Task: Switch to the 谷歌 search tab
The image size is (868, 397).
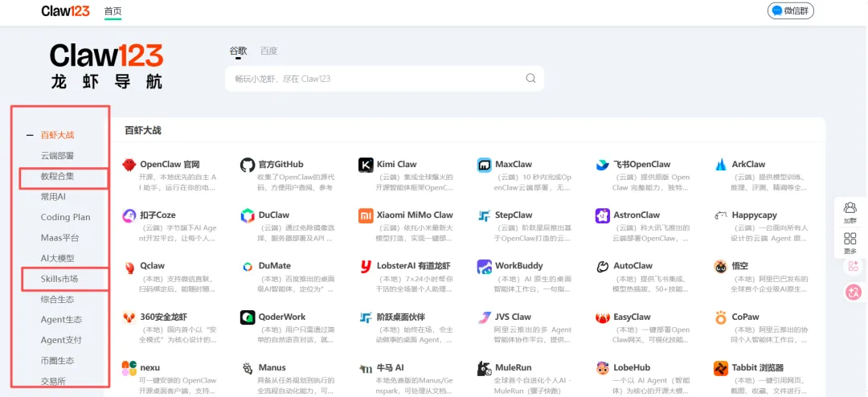Action: click(239, 51)
